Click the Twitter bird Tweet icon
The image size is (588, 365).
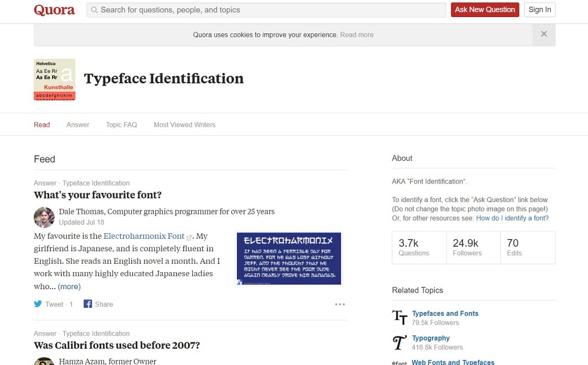[x=38, y=304]
